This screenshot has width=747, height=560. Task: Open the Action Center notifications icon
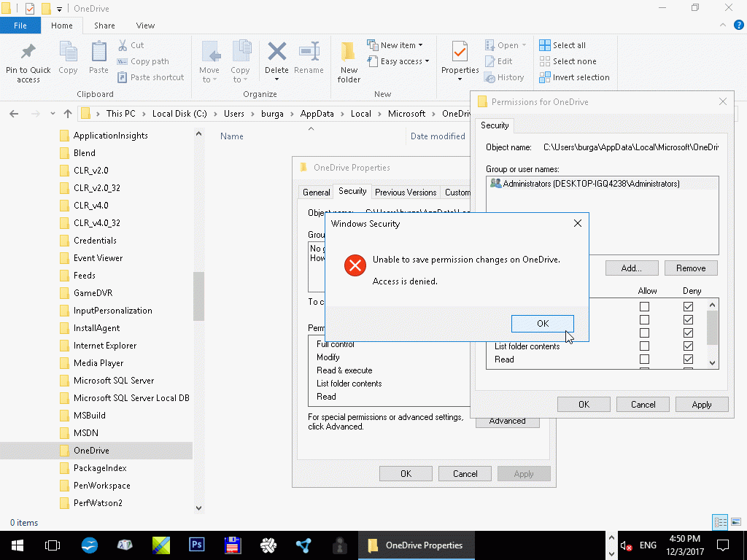pos(723,545)
